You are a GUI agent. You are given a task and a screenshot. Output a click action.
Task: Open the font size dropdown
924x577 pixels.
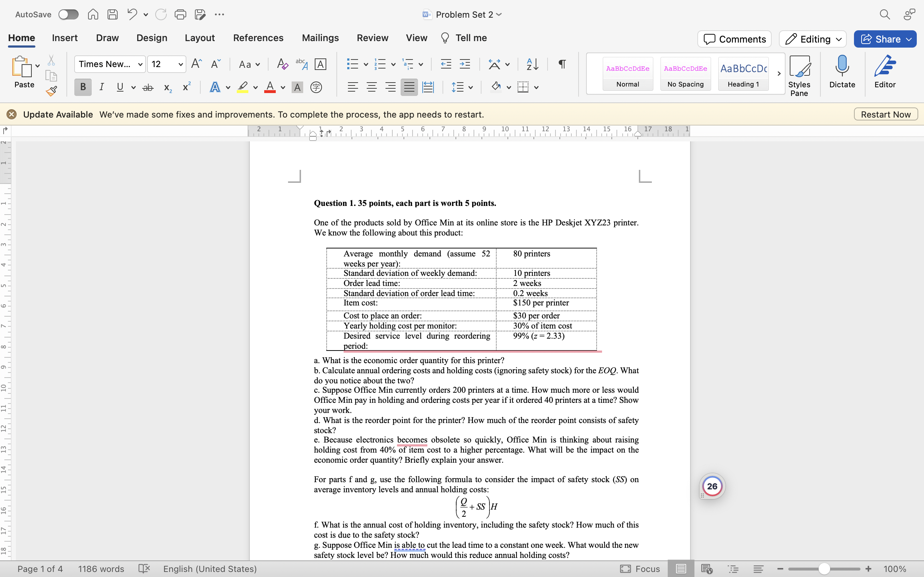tap(180, 64)
